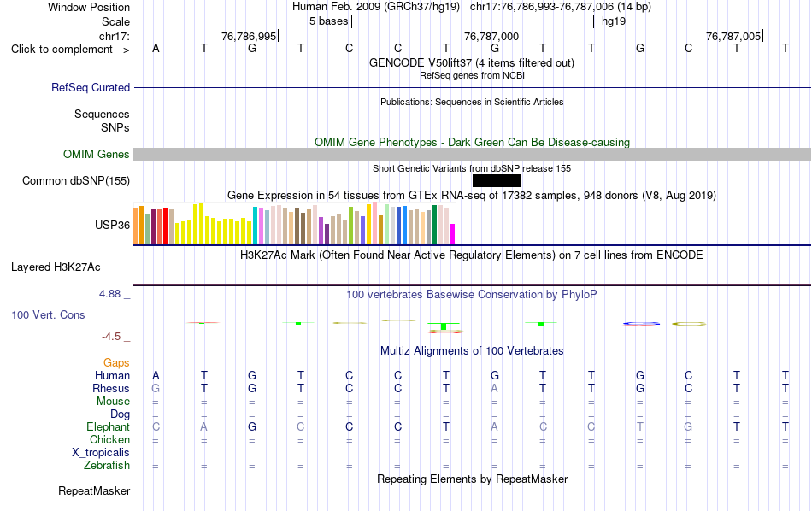
Task: Click the black dbSNP variant item
Action: pos(497,180)
